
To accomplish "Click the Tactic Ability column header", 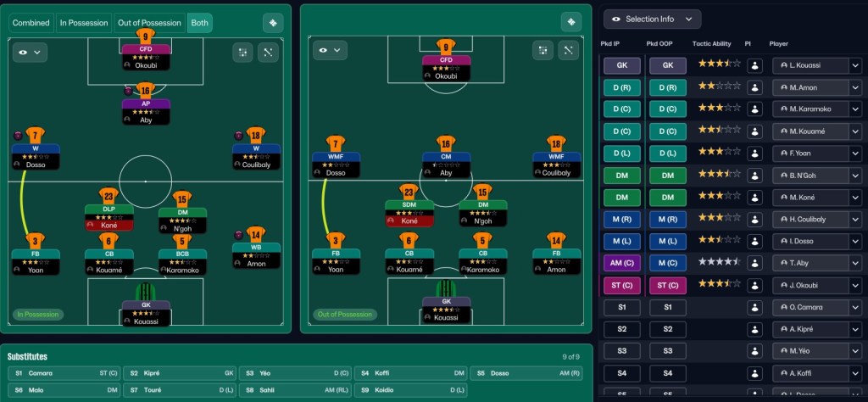I will [x=711, y=44].
